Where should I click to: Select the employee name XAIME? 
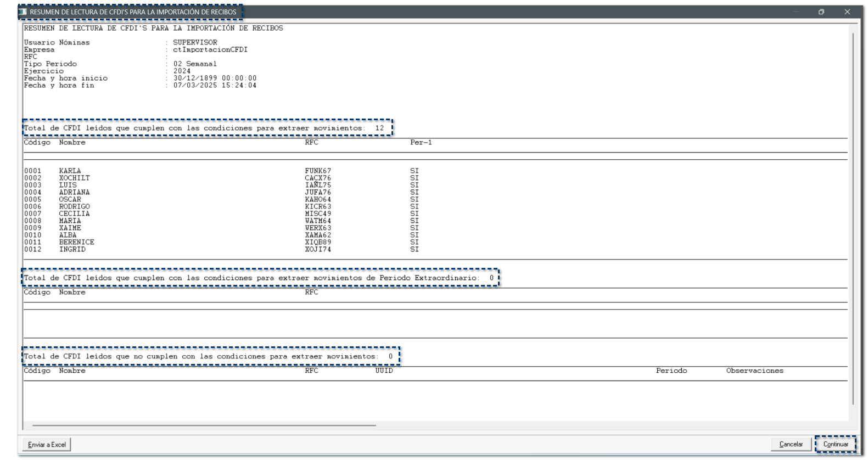pyautogui.click(x=70, y=228)
